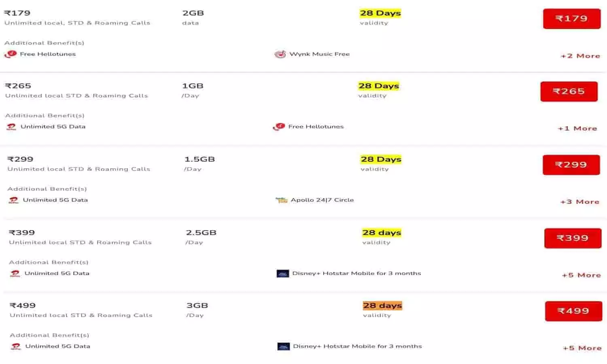
Task: Click the Apollo 24|7 Circle icon
Action: pos(281,200)
